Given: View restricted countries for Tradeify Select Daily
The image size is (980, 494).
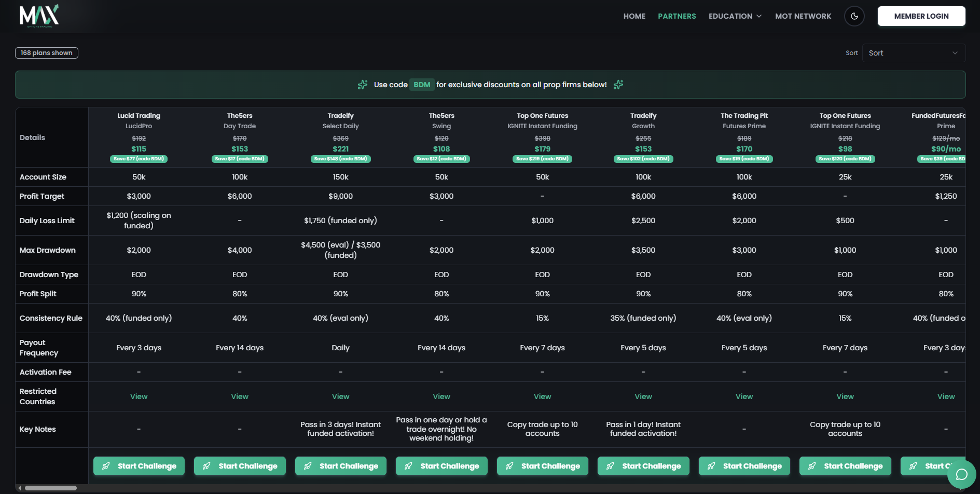Looking at the screenshot, I should coord(341,396).
